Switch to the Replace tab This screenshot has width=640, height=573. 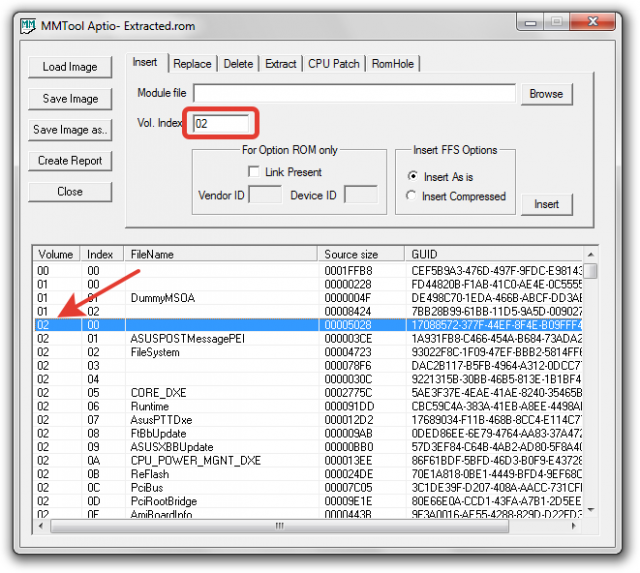click(x=192, y=64)
